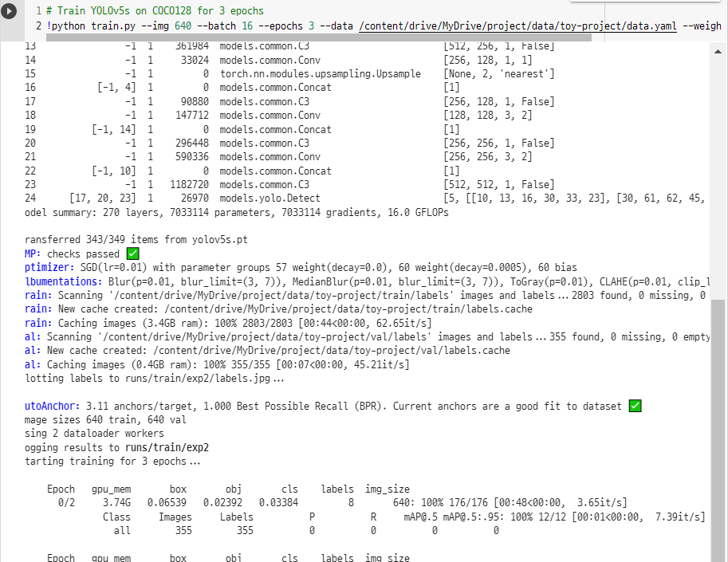Viewport: 728px width, 562px height.
Task: Click parameter count '147712' in row 18
Action: point(192,115)
